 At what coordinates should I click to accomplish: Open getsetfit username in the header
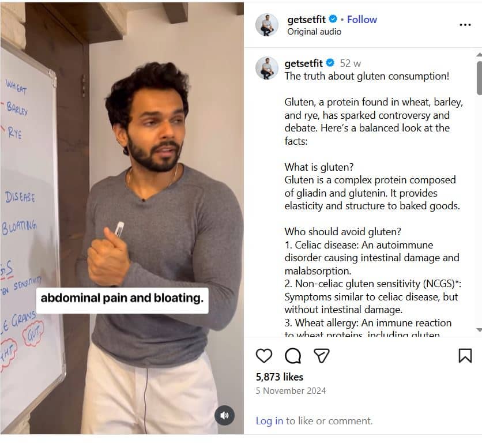[306, 20]
